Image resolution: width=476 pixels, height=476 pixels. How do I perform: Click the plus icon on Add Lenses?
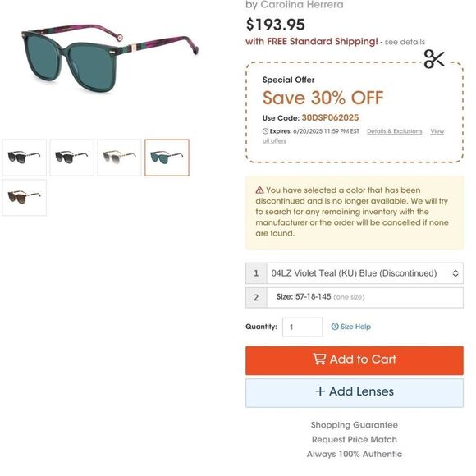[320, 391]
